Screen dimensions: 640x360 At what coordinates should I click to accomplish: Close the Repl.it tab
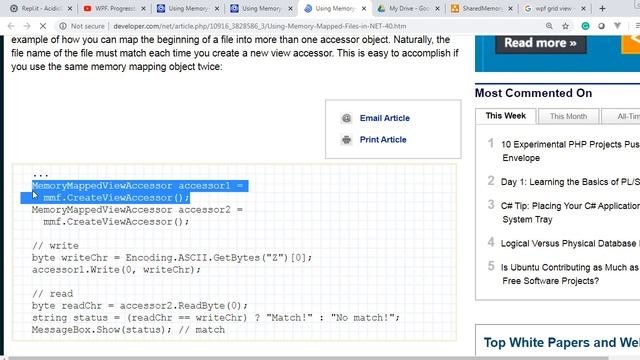tap(70, 9)
